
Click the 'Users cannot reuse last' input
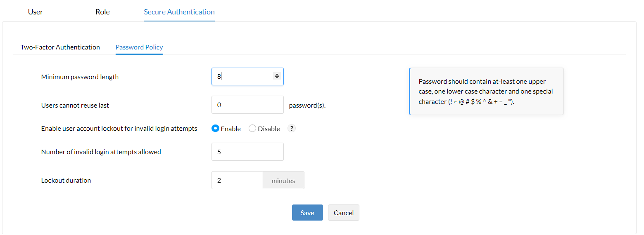247,105
